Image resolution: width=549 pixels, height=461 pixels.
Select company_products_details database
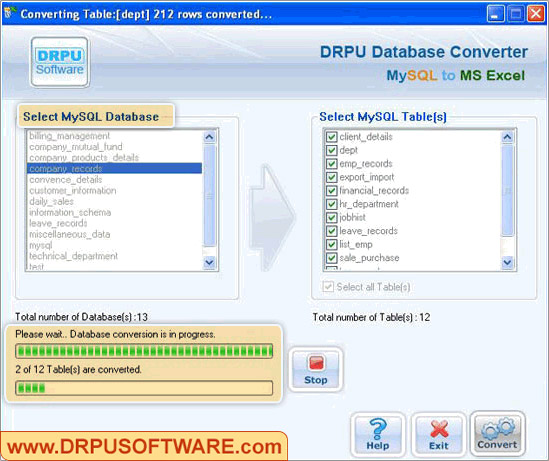(x=114, y=158)
